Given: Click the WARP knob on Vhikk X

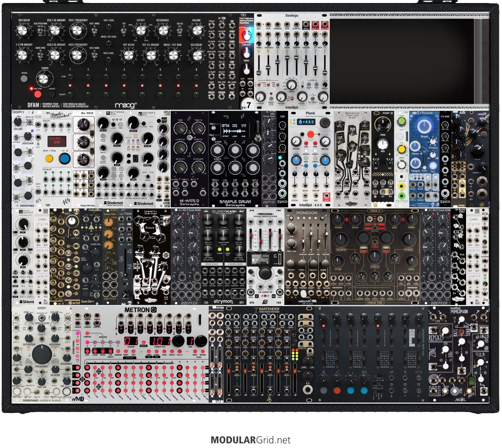Looking at the screenshot, I should [338, 219].
